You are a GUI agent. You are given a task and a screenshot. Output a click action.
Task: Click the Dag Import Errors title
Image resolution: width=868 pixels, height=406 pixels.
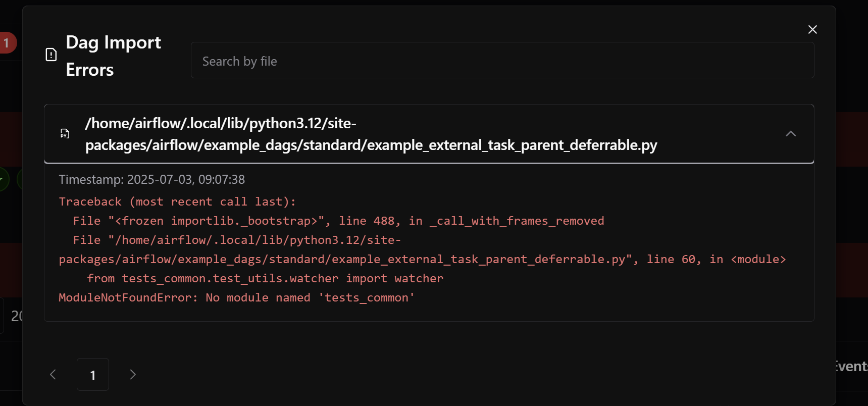(114, 56)
